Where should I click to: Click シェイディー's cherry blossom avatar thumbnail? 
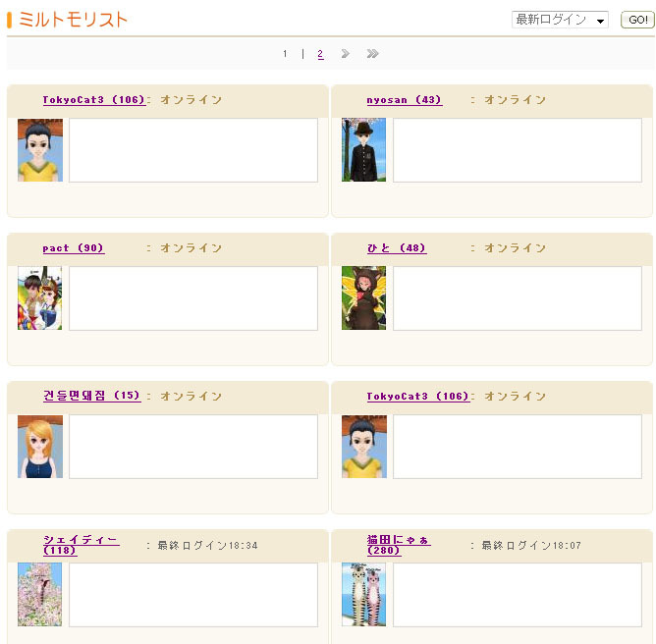[39, 594]
